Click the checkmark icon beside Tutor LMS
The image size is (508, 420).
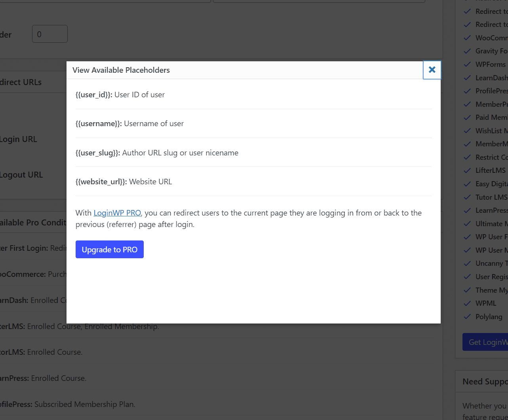[468, 197]
